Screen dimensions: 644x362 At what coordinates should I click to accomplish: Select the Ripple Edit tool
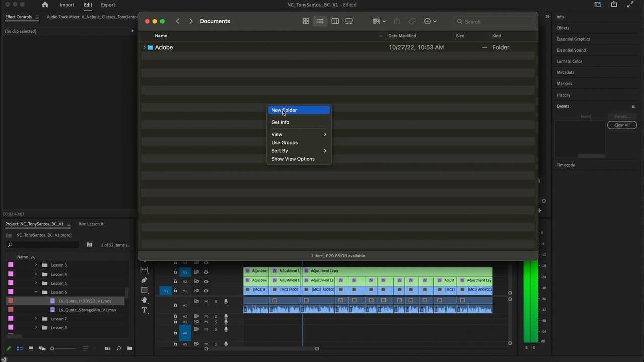point(144,269)
